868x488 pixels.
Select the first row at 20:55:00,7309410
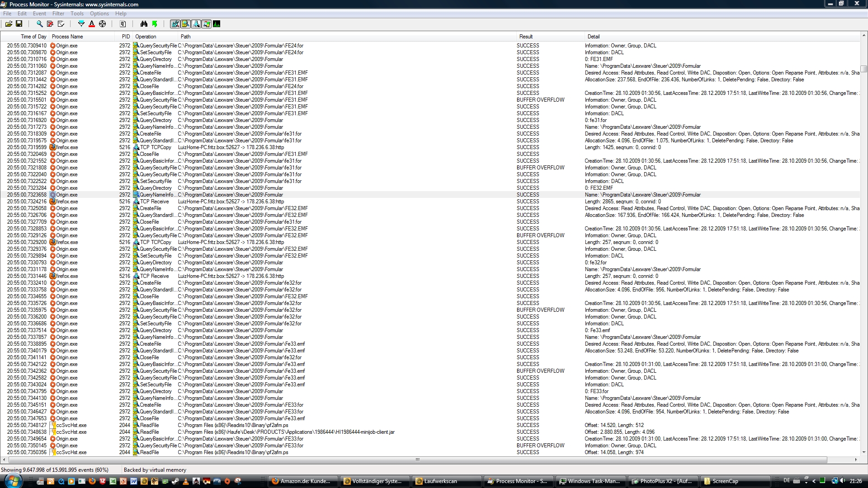click(430, 46)
